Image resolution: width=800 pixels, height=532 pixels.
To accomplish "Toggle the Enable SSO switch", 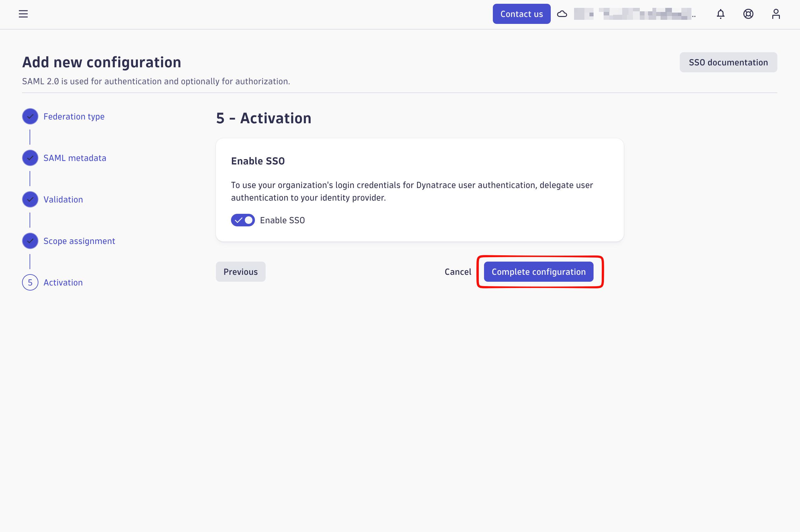I will tap(243, 220).
